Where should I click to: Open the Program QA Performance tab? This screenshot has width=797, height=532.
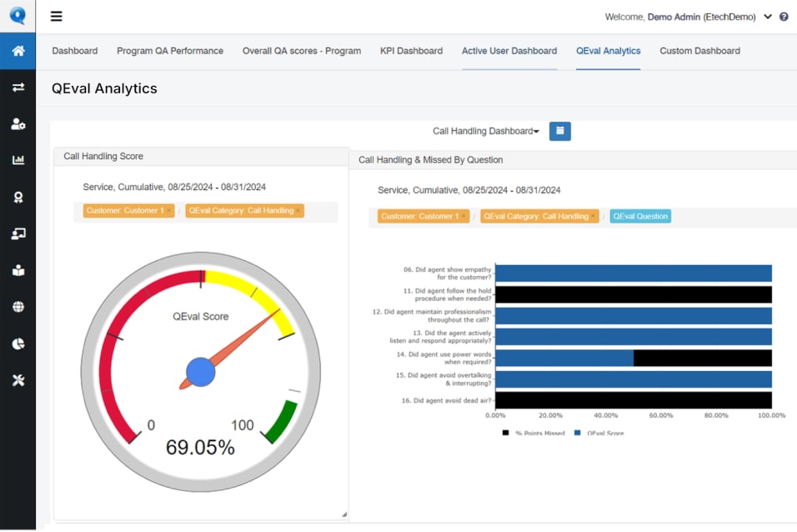(170, 51)
